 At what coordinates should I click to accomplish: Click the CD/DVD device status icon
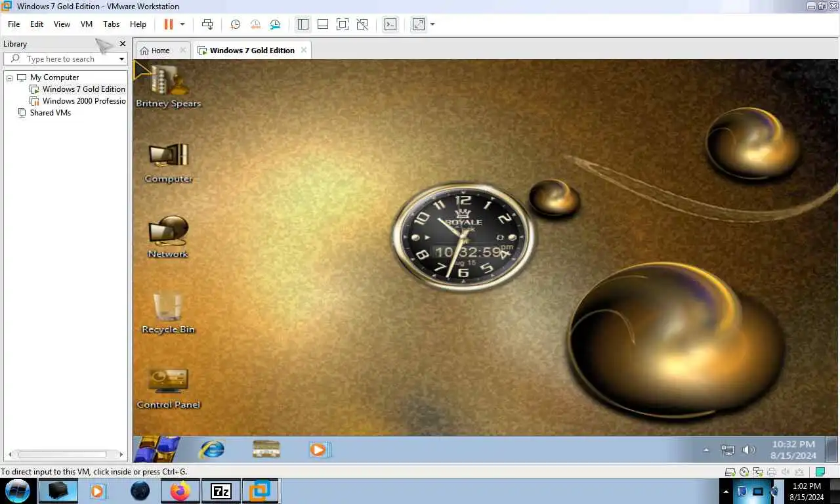pos(744,472)
